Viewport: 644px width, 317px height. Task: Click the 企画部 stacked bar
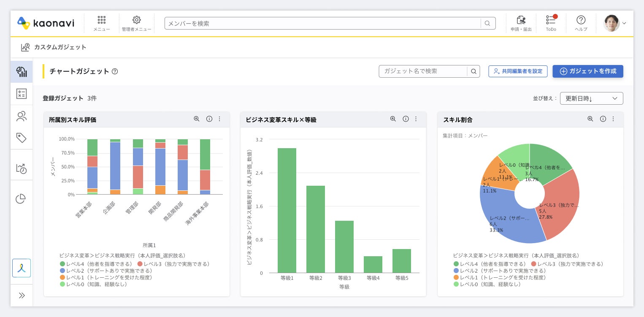point(115,167)
